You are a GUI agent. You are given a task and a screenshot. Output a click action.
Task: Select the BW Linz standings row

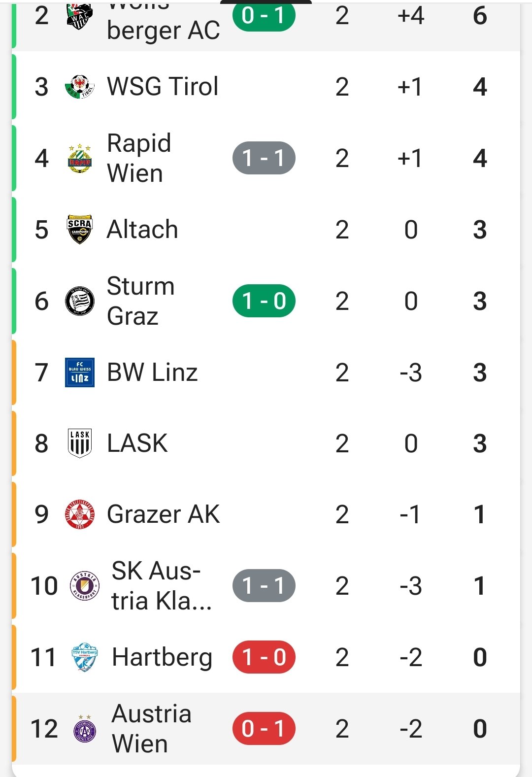coord(266,372)
